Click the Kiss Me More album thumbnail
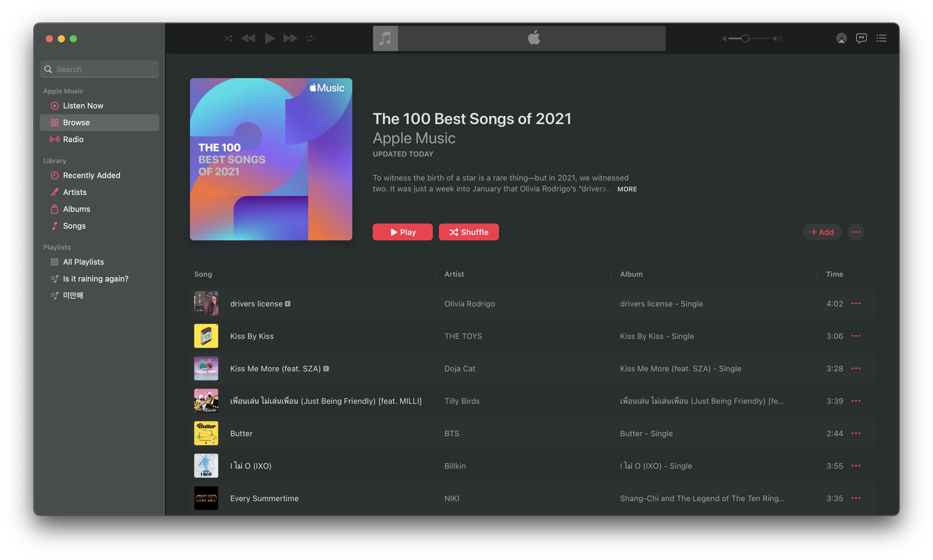Viewport: 933px width, 560px height. pos(206,368)
